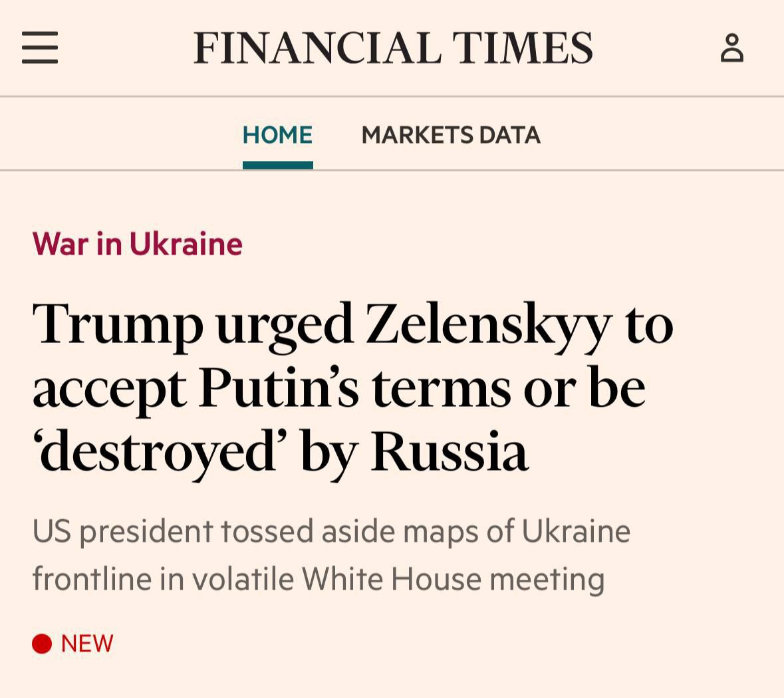Click the word Russia in the headline
Screen dimensions: 784x698
(x=449, y=452)
